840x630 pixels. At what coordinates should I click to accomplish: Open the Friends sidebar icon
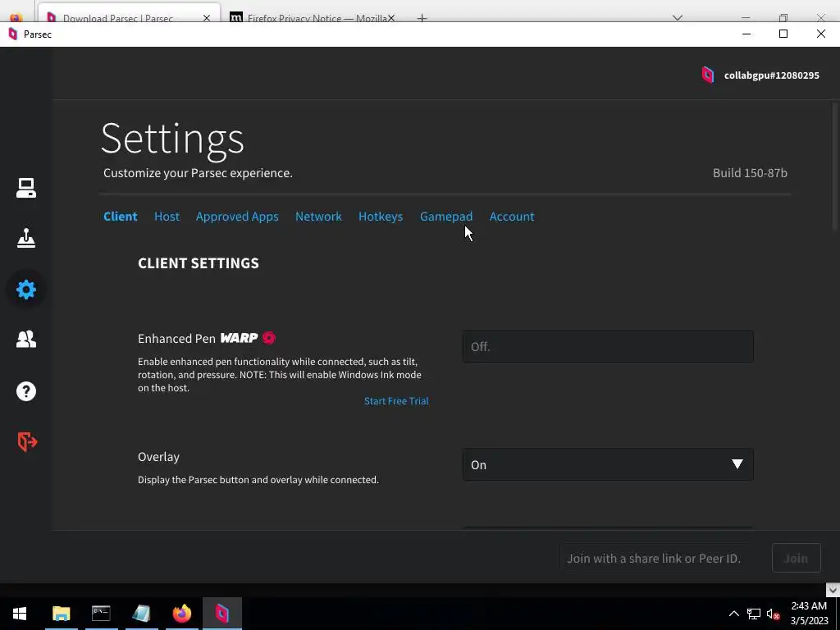[x=25, y=339]
